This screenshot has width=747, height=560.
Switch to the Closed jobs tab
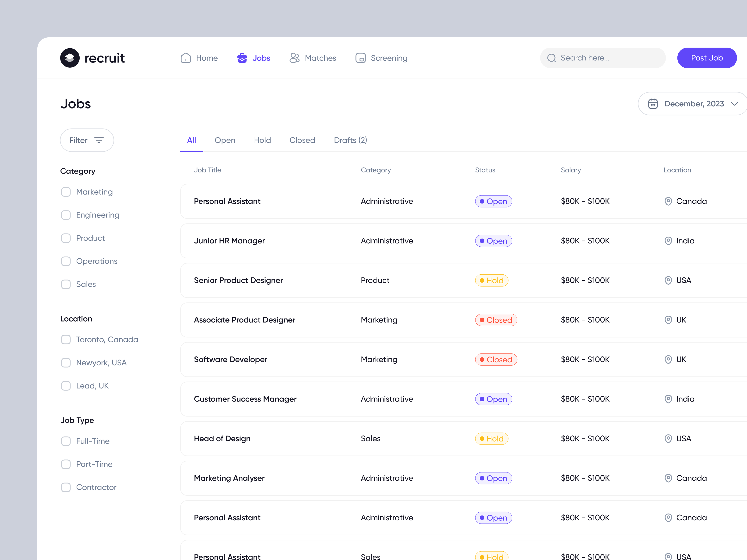pos(302,140)
